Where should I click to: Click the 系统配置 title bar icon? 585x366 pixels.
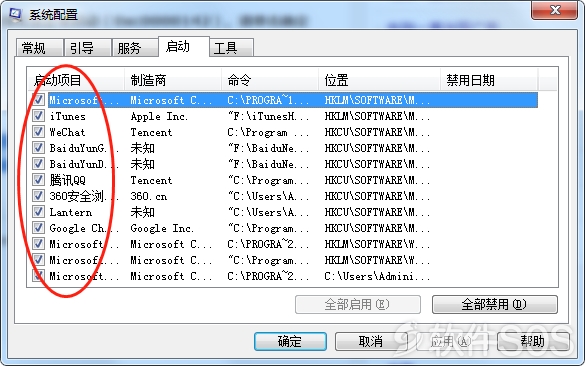[16, 14]
